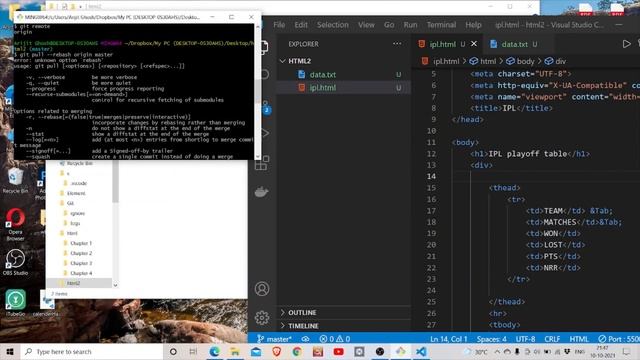Open the File menu
The height and width of the screenshot is (360, 640).
(x=279, y=25)
